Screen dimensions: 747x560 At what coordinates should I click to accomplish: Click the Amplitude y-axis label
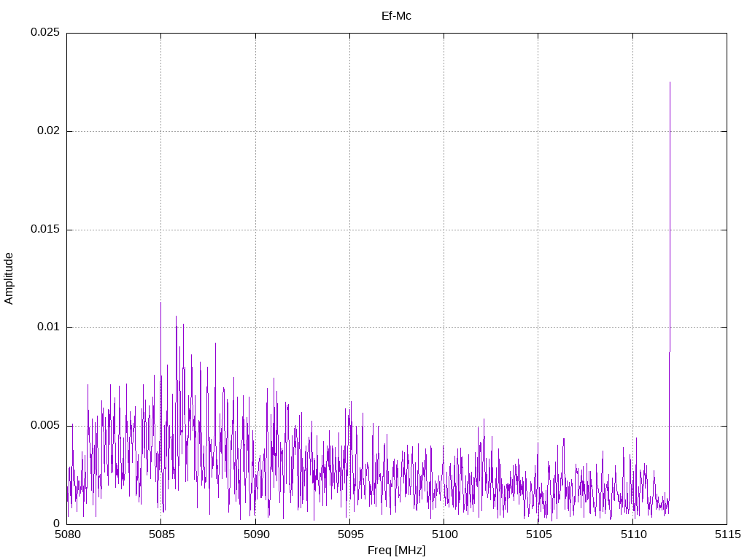coord(9,279)
